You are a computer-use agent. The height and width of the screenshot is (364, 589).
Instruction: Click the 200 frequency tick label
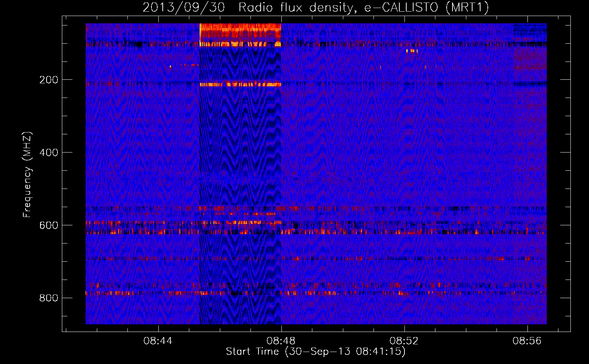pos(49,80)
